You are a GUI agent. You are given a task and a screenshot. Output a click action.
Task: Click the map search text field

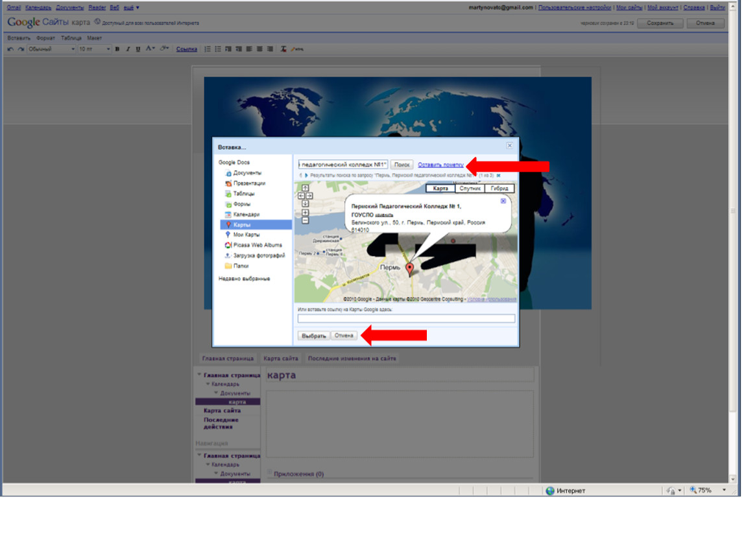(x=343, y=165)
